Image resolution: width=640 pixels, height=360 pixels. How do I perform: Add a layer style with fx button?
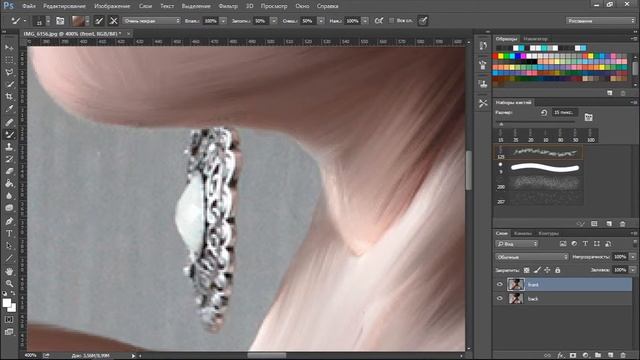click(x=561, y=356)
